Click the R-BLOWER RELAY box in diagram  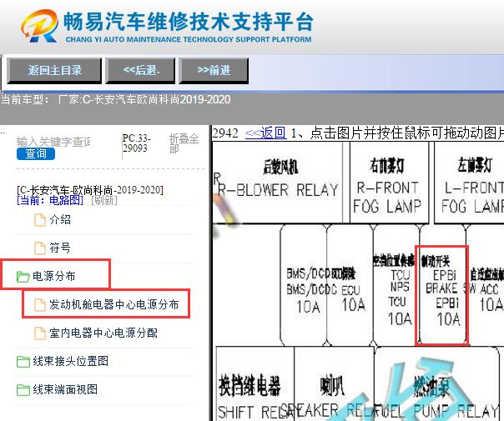point(278,183)
